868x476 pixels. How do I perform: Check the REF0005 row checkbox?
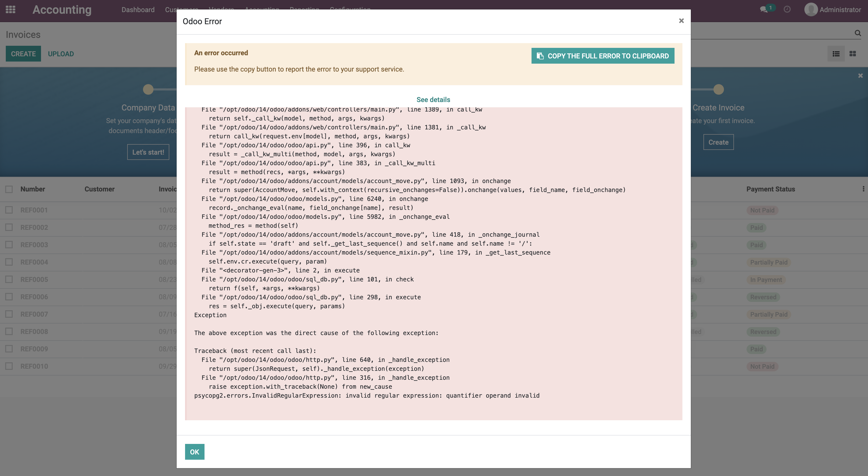click(9, 280)
